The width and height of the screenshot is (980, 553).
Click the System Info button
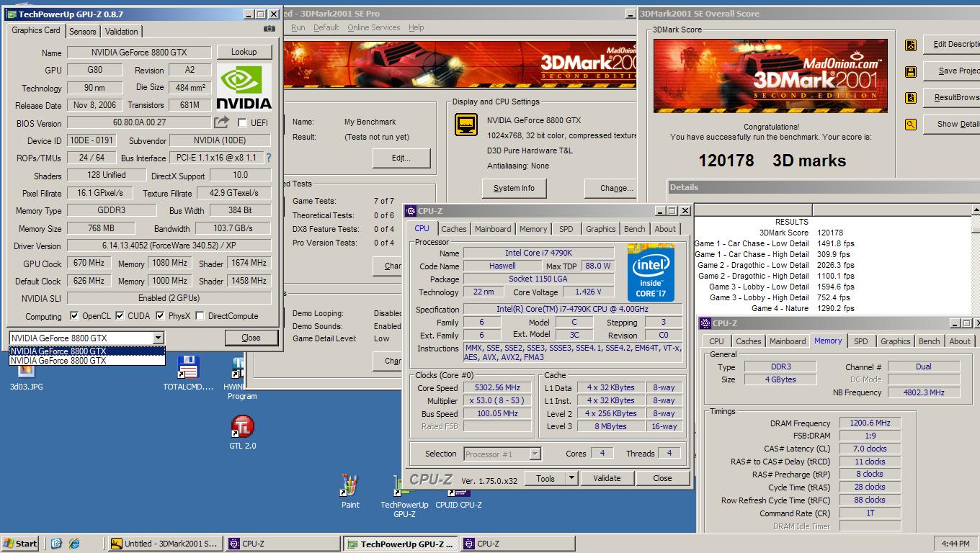click(514, 188)
